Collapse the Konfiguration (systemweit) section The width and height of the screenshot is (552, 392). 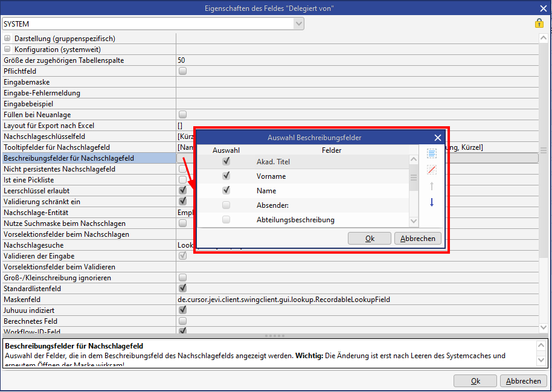point(7,50)
